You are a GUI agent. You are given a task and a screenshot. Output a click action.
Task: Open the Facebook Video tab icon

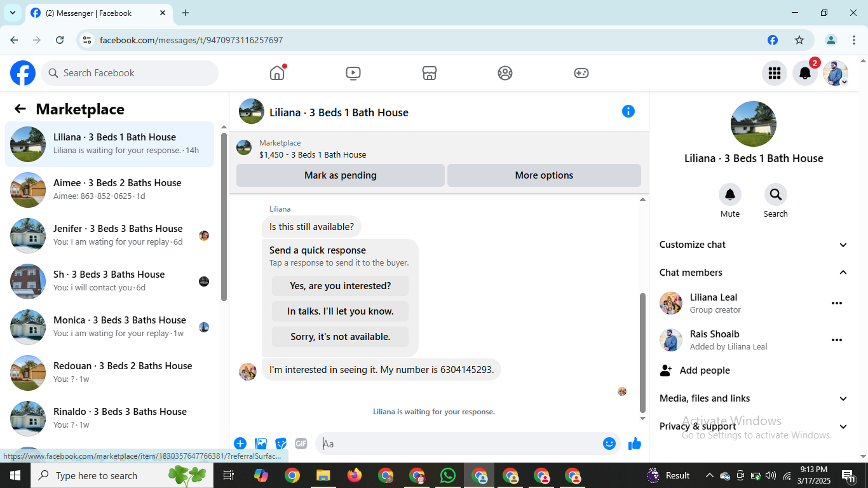coord(353,73)
